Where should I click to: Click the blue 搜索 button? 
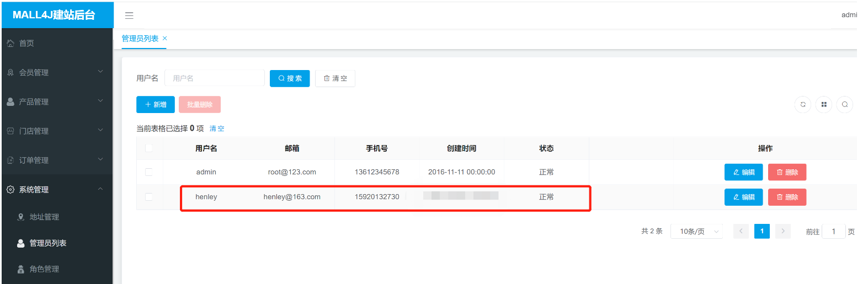coord(290,78)
